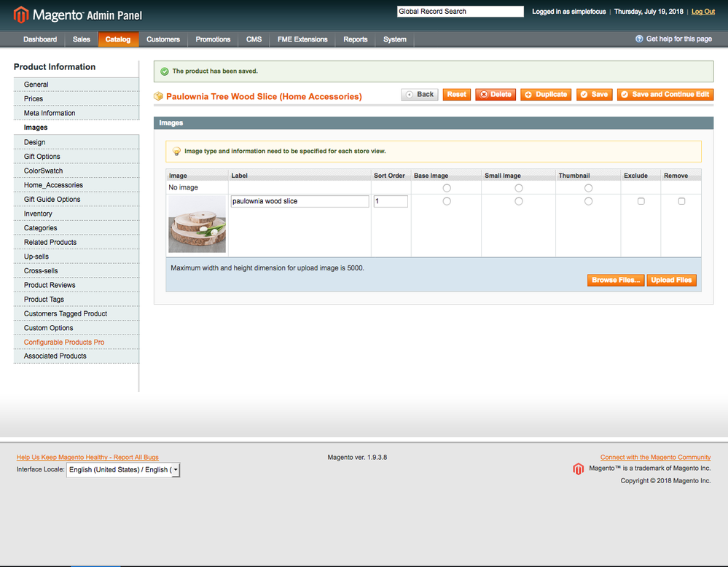Click the Duplicate button plus icon
The width and height of the screenshot is (728, 567).
point(528,95)
